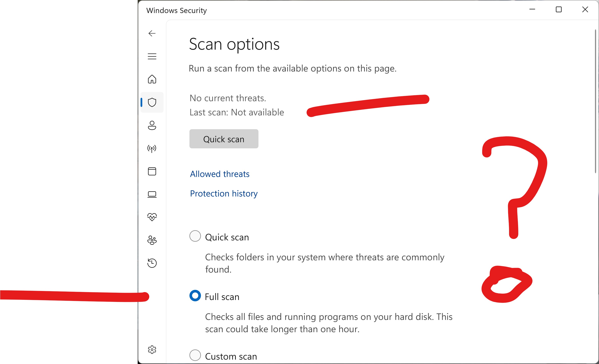Close the Windows Security window
This screenshot has height=364, width=599.
[585, 9]
